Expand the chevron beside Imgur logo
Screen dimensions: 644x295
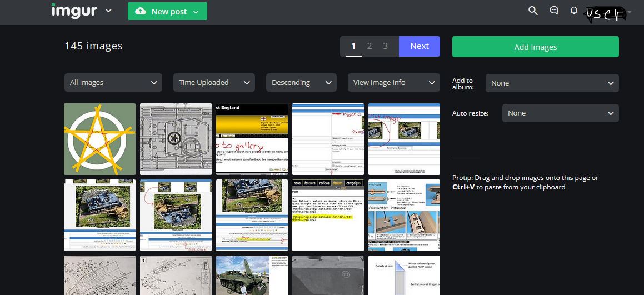pos(108,11)
